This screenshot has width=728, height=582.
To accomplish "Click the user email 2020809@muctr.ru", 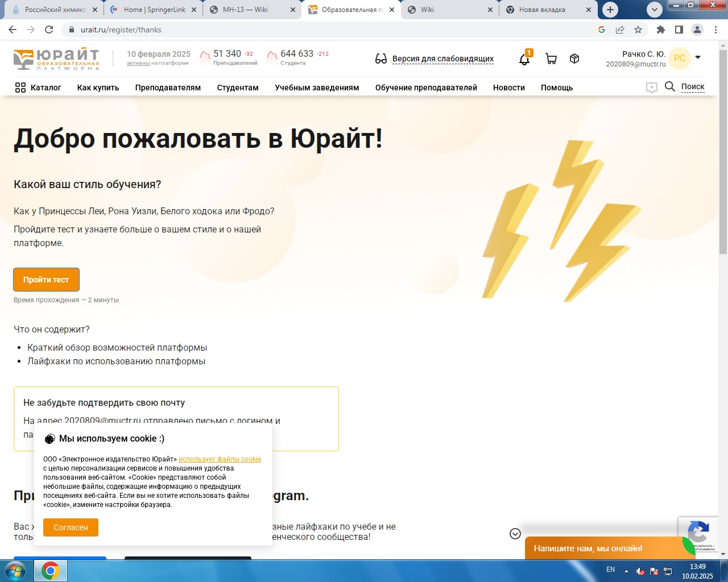I will point(635,64).
